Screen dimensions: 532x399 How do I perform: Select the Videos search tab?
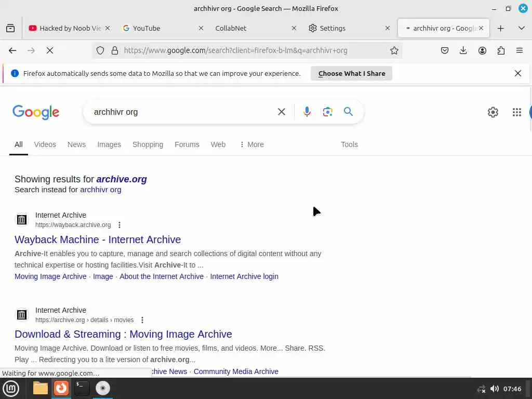click(45, 144)
